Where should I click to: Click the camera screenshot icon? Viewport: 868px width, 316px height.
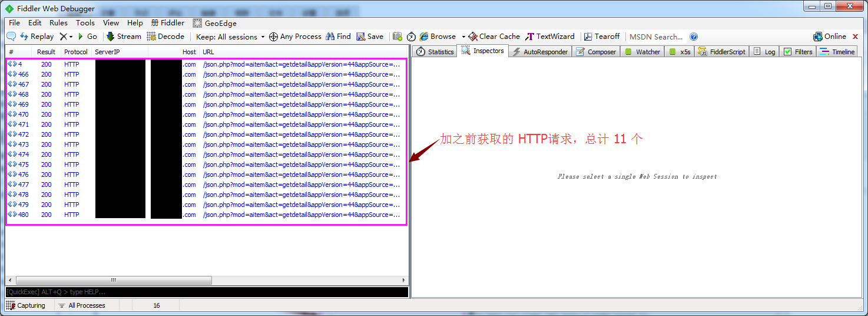click(x=397, y=37)
